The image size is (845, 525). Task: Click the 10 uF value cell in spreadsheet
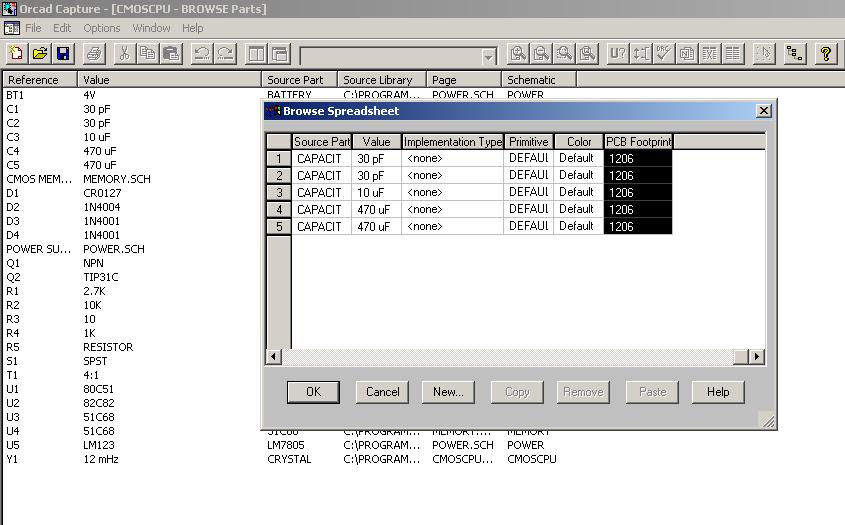[x=376, y=192]
